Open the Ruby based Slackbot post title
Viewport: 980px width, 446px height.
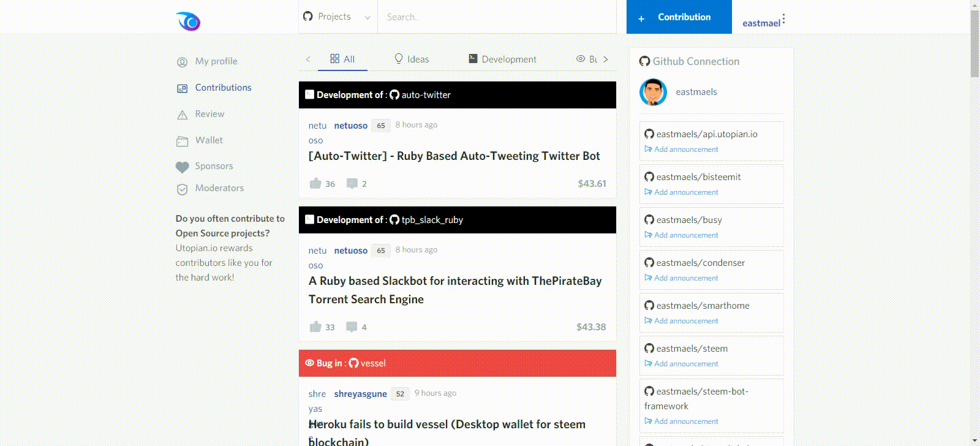tap(455, 290)
